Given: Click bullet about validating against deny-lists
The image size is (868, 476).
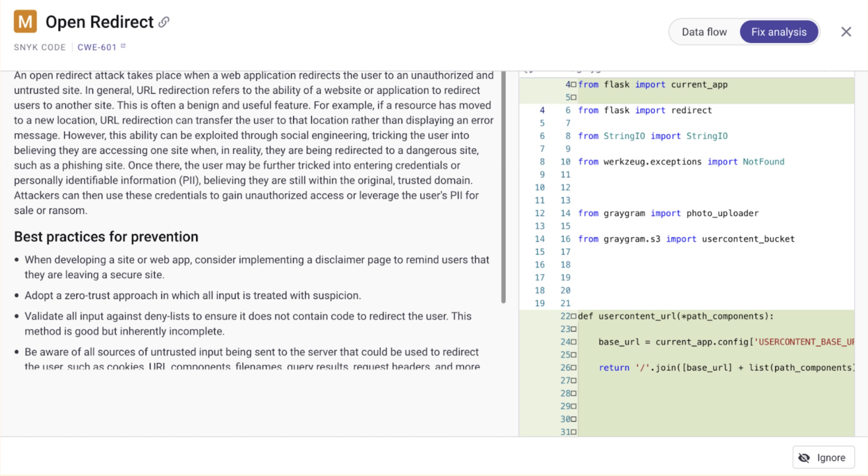Looking at the screenshot, I should [x=248, y=324].
